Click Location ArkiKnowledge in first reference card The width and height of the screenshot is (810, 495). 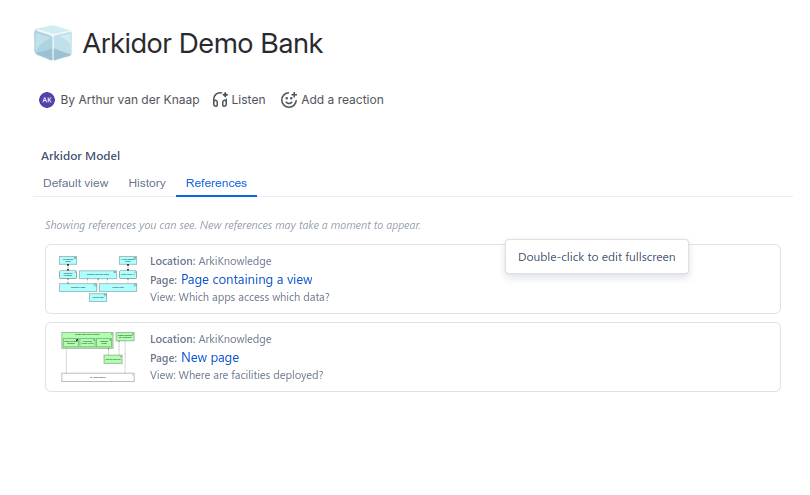(x=211, y=261)
